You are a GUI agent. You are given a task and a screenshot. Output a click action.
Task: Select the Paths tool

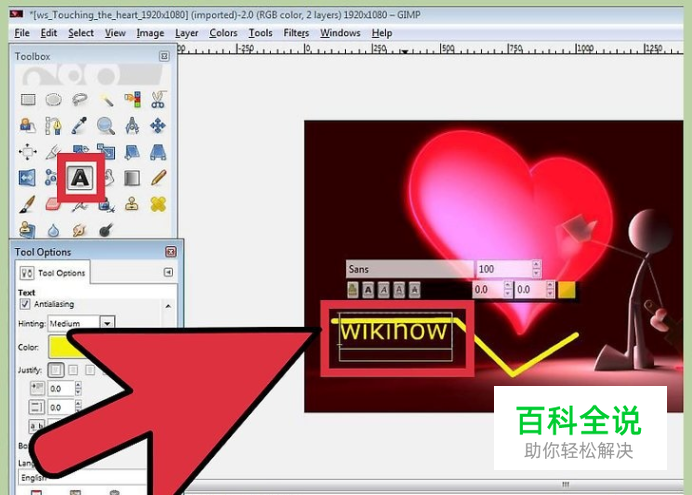click(x=53, y=126)
